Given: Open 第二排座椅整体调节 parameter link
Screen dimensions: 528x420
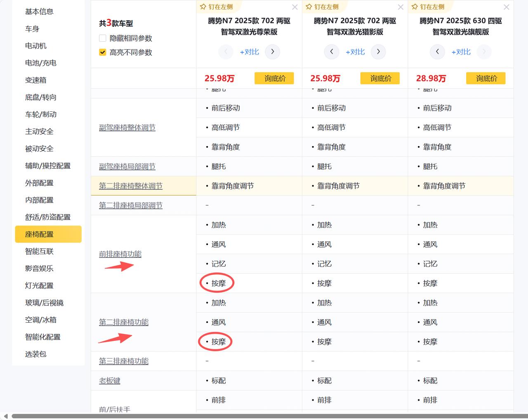Looking at the screenshot, I should click(x=131, y=186).
